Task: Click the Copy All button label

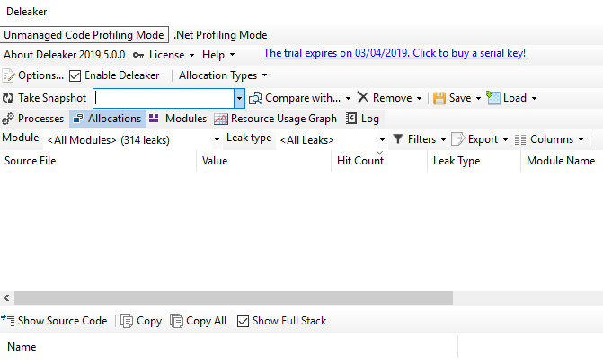Action: (206, 321)
